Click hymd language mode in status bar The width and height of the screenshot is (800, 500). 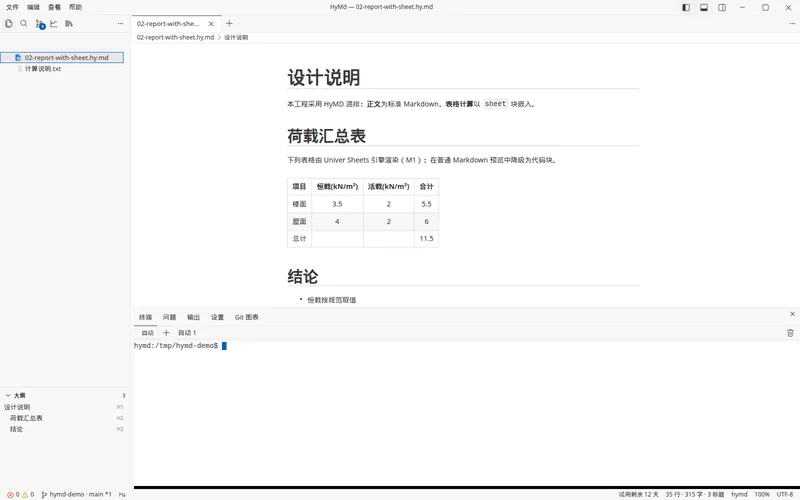[739, 494]
